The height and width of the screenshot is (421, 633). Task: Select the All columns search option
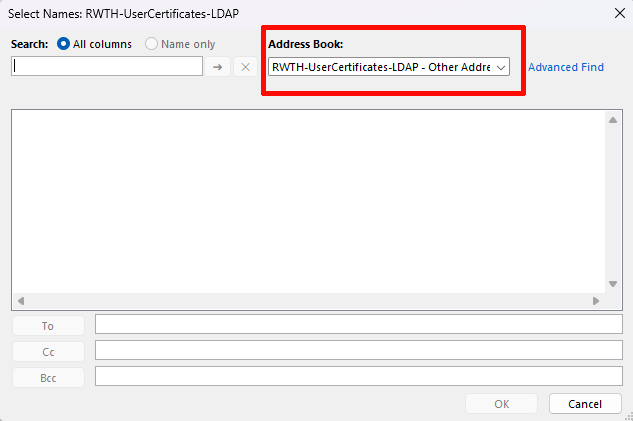pyautogui.click(x=65, y=44)
